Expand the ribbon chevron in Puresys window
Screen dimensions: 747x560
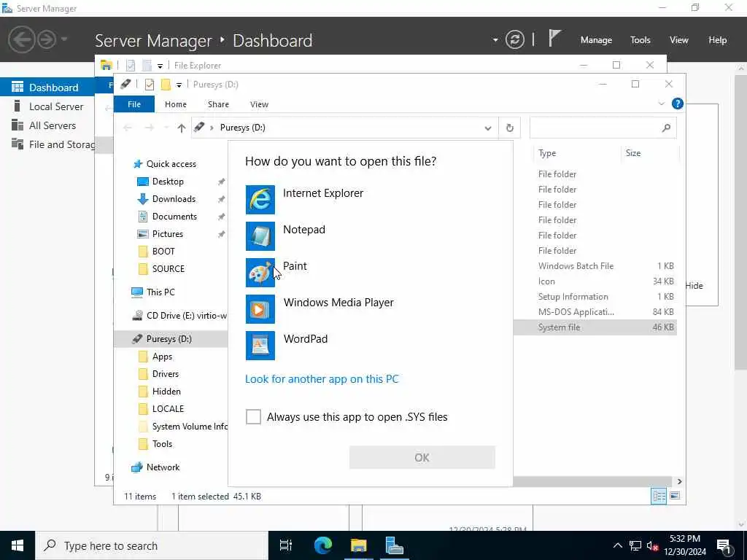661,104
